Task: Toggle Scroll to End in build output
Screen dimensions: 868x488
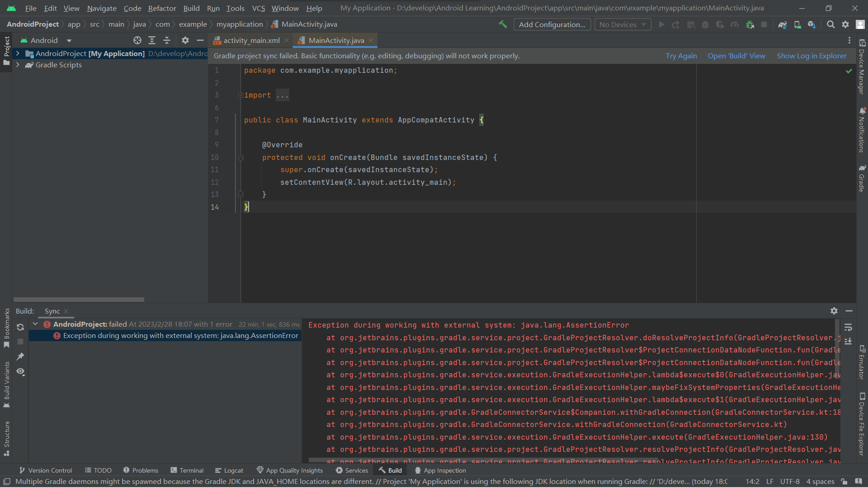Action: (848, 341)
